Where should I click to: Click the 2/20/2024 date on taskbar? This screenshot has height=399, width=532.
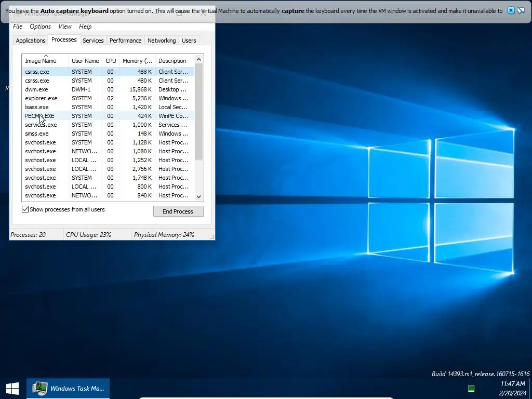[x=513, y=393]
